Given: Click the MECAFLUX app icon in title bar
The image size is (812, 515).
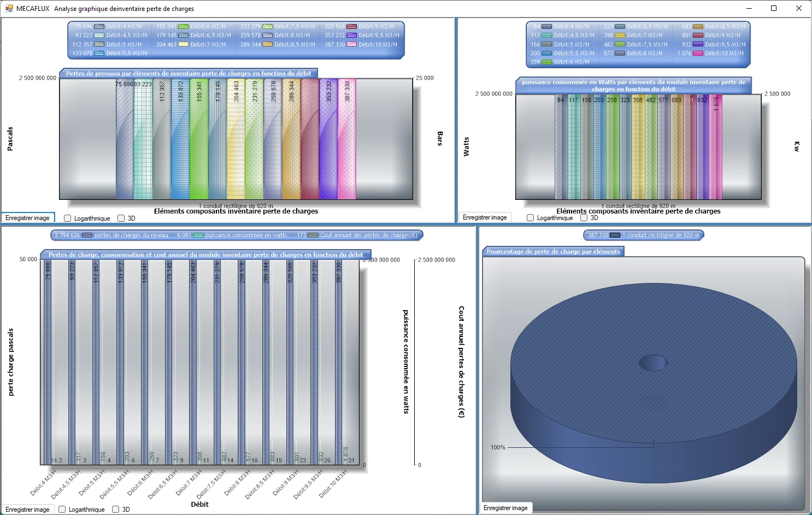Looking at the screenshot, I should (x=9, y=8).
